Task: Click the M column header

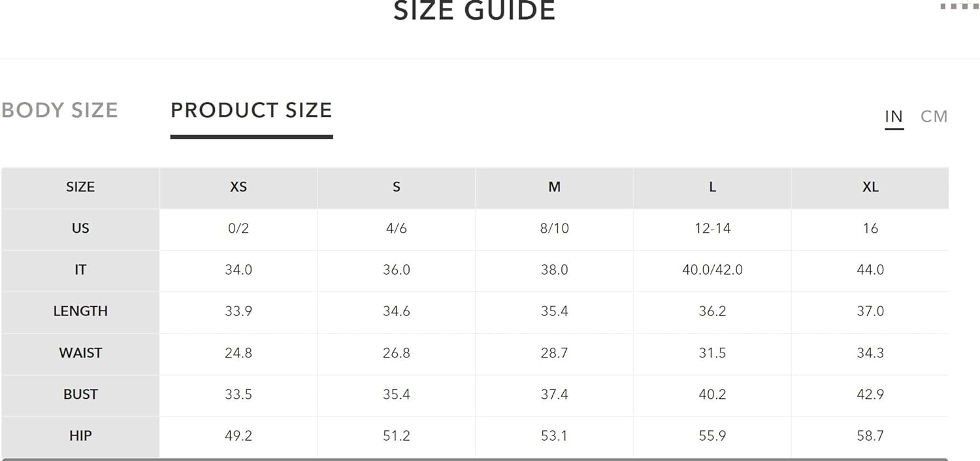Action: tap(555, 188)
